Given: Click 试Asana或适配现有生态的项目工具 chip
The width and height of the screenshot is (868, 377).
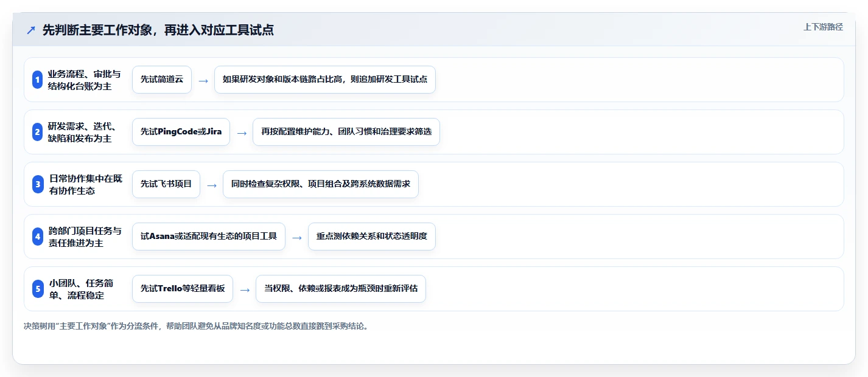Looking at the screenshot, I should tap(209, 237).
